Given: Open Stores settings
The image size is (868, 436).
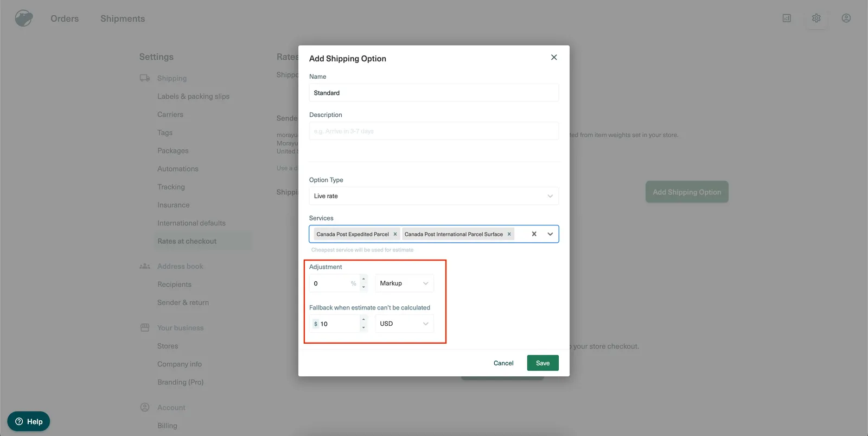Looking at the screenshot, I should point(168,346).
